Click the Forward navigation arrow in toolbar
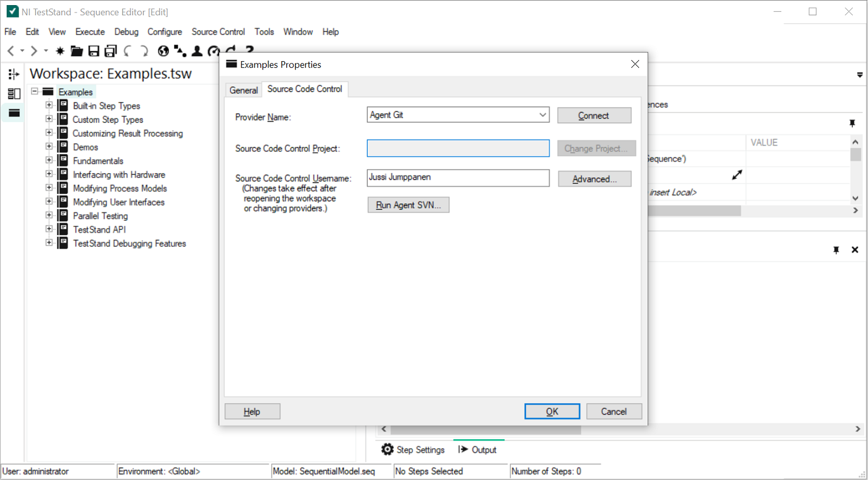 pyautogui.click(x=34, y=51)
